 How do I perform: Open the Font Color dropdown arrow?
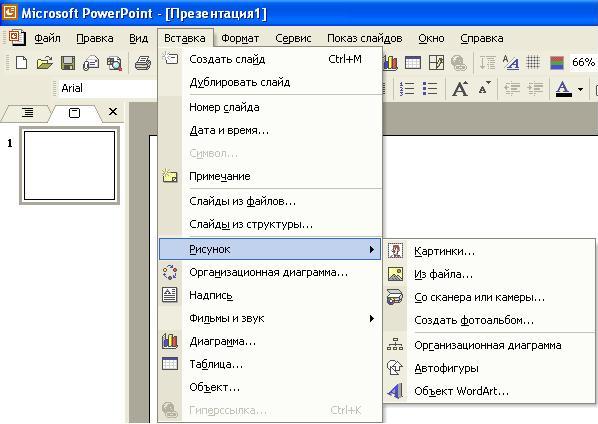click(580, 90)
